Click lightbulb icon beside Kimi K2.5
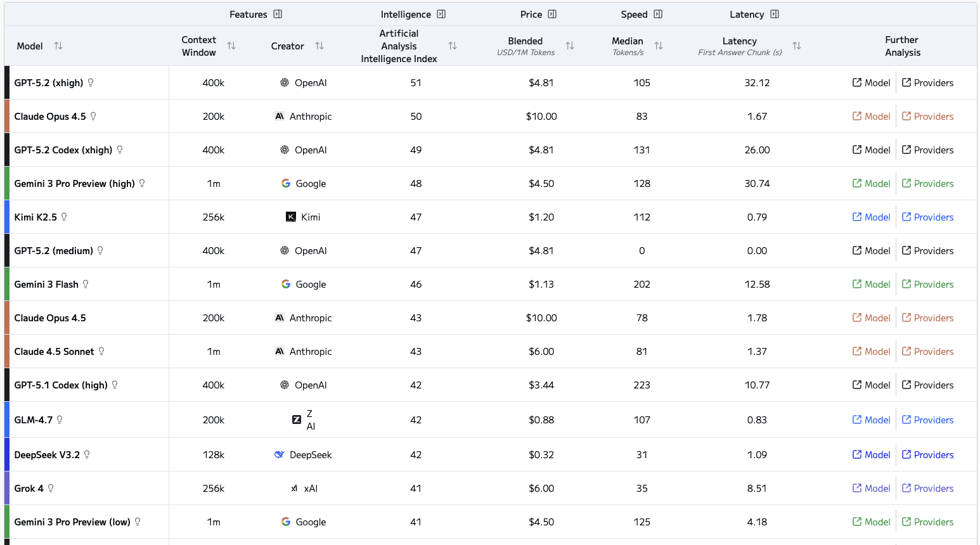 pyautogui.click(x=64, y=217)
